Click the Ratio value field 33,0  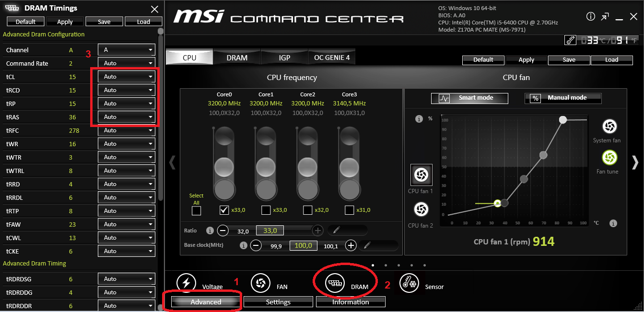pyautogui.click(x=270, y=231)
